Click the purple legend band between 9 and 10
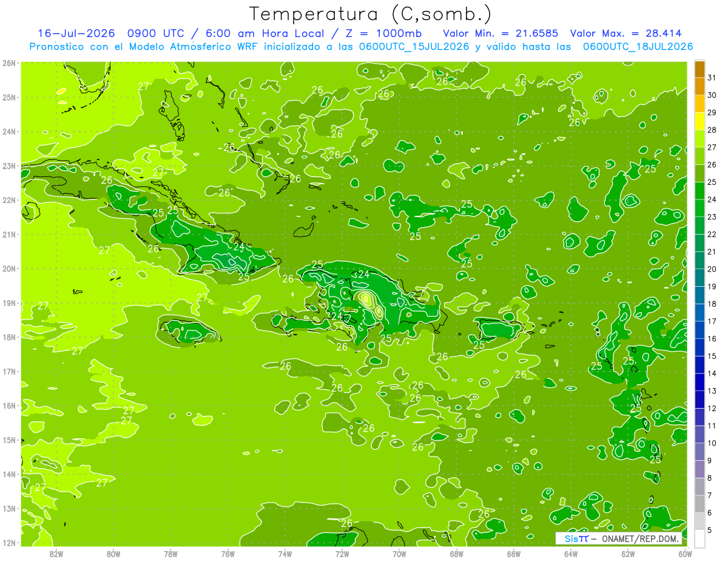 (x=699, y=452)
